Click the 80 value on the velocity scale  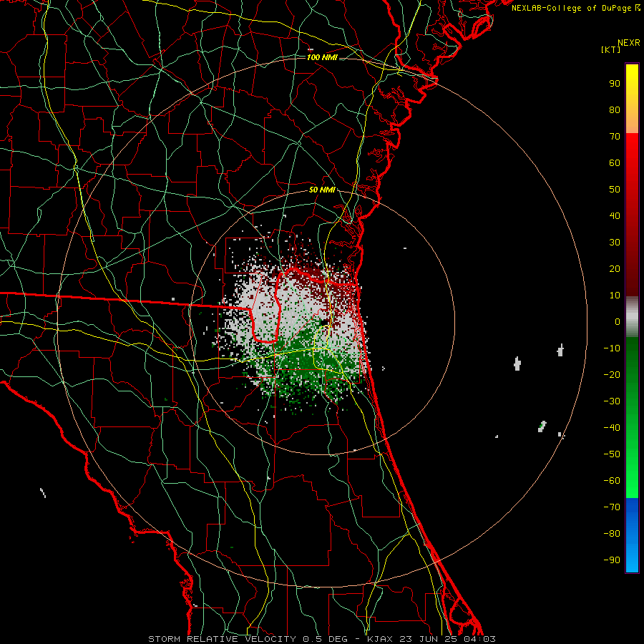pos(615,110)
